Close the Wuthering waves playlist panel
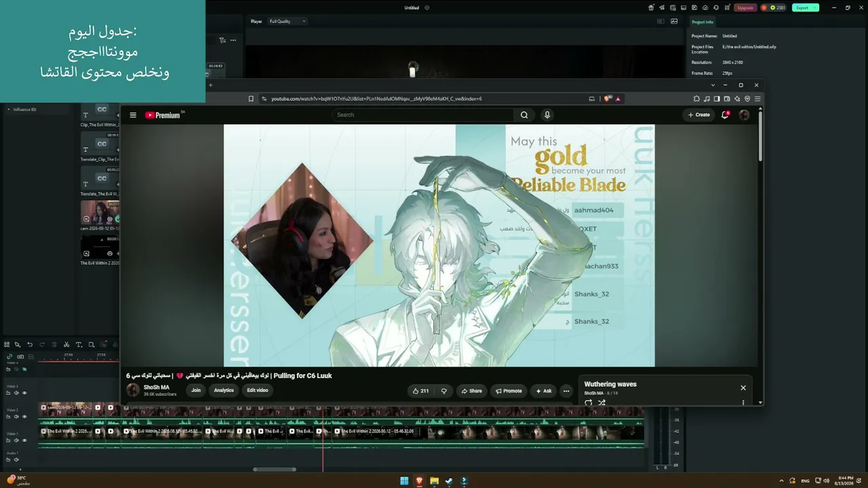Screen dimensions: 868x488 click(x=743, y=388)
